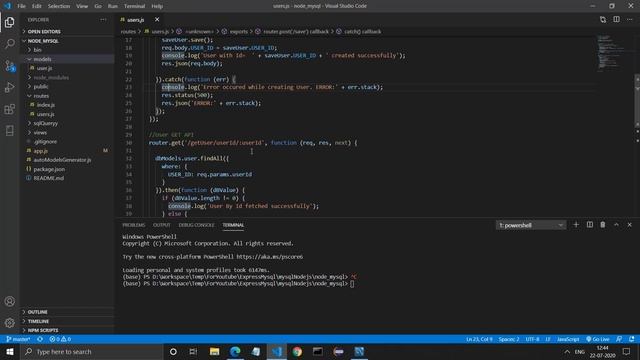Image resolution: width=640 pixels, height=360 pixels.
Task: Open Chrome from the taskbar
Action: tap(297, 351)
